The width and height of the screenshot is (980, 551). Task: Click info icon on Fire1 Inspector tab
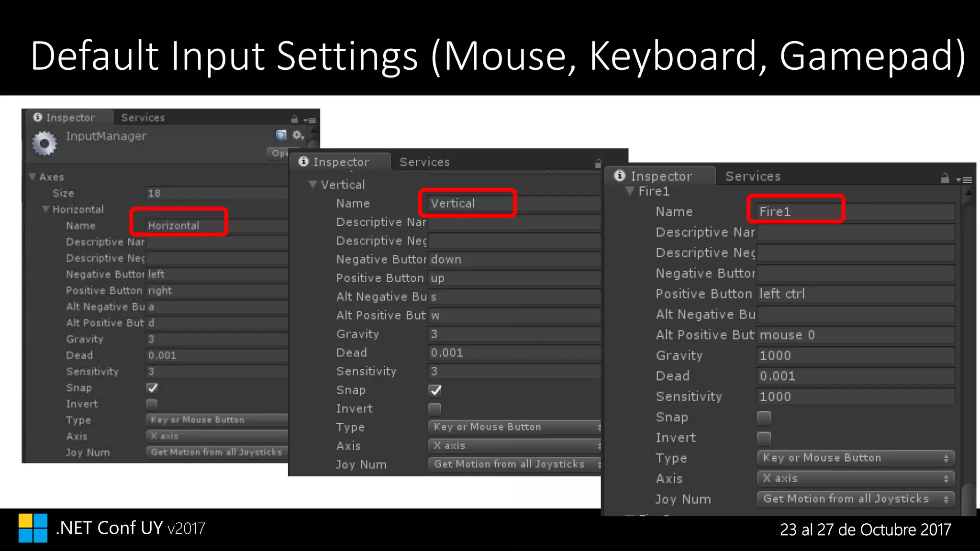620,176
